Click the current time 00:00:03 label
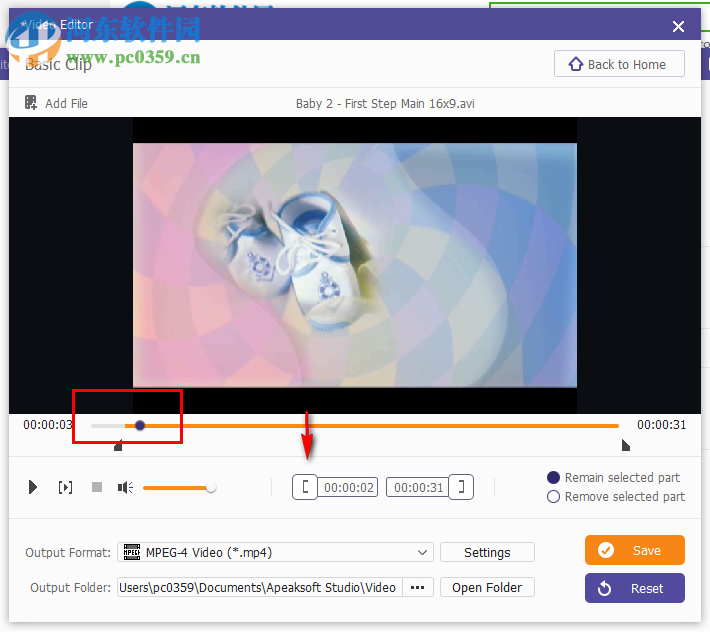 [48, 425]
